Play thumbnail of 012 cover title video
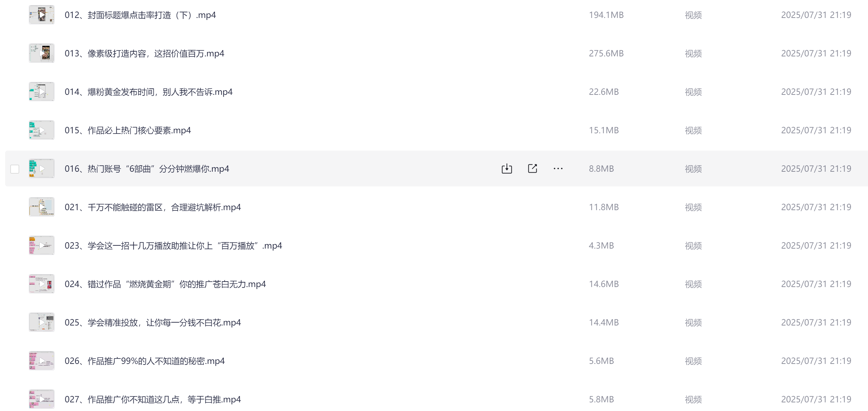 click(41, 15)
